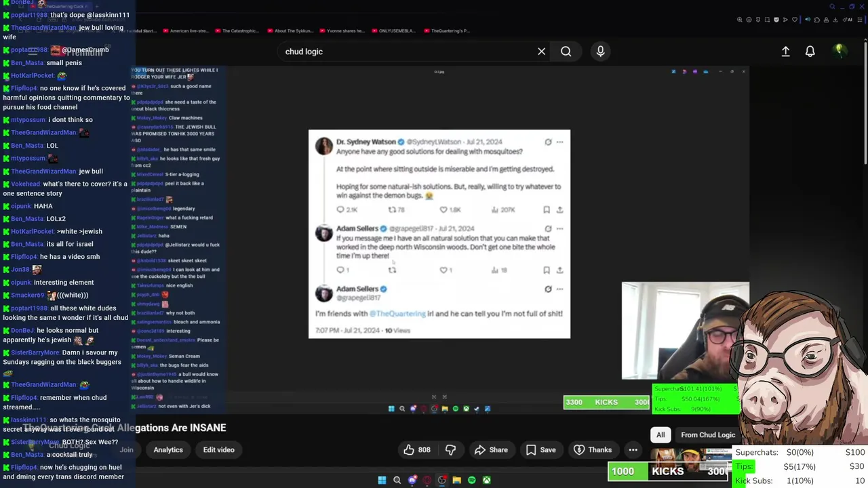868x488 pixels.
Task: Click chat username 'Smacker69'
Action: tap(28, 296)
